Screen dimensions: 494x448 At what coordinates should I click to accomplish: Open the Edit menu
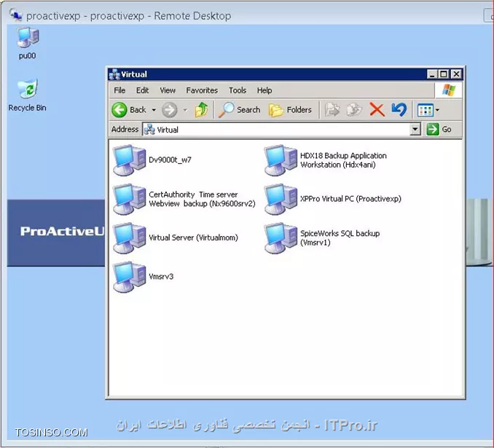[142, 90]
